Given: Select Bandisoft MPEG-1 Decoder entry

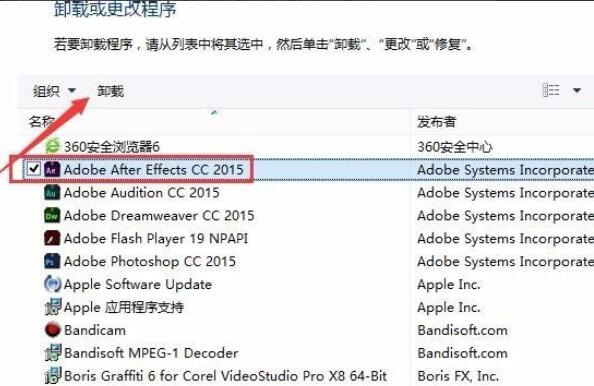Looking at the screenshot, I should (x=151, y=353).
